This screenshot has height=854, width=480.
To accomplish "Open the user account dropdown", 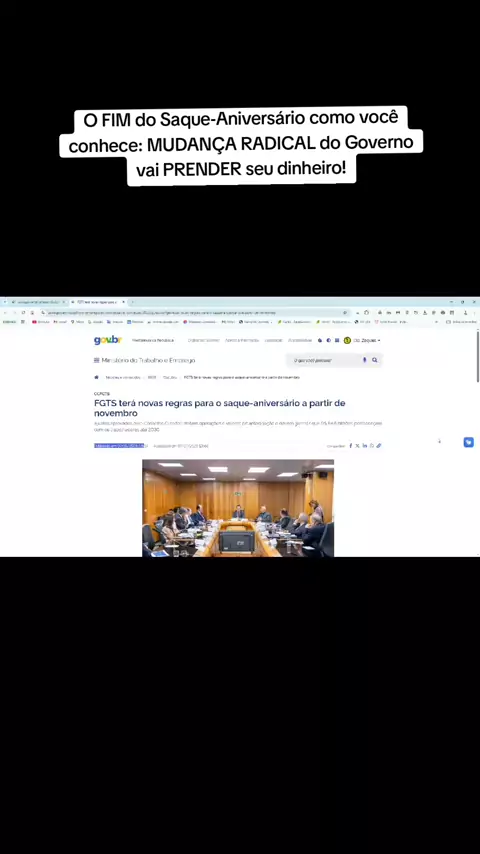I will coord(366,340).
